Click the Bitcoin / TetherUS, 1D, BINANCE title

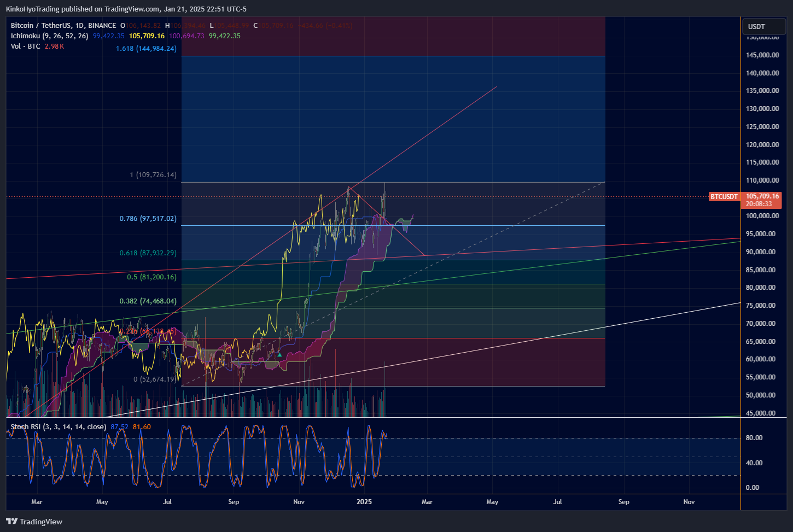click(63, 25)
